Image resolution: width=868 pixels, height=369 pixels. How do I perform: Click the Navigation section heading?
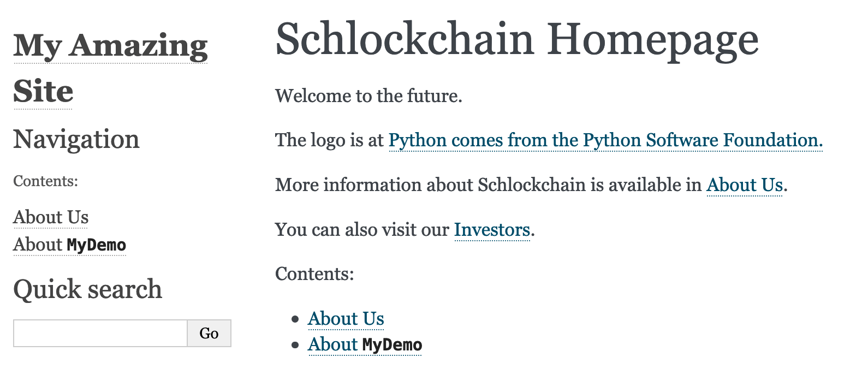(x=76, y=140)
